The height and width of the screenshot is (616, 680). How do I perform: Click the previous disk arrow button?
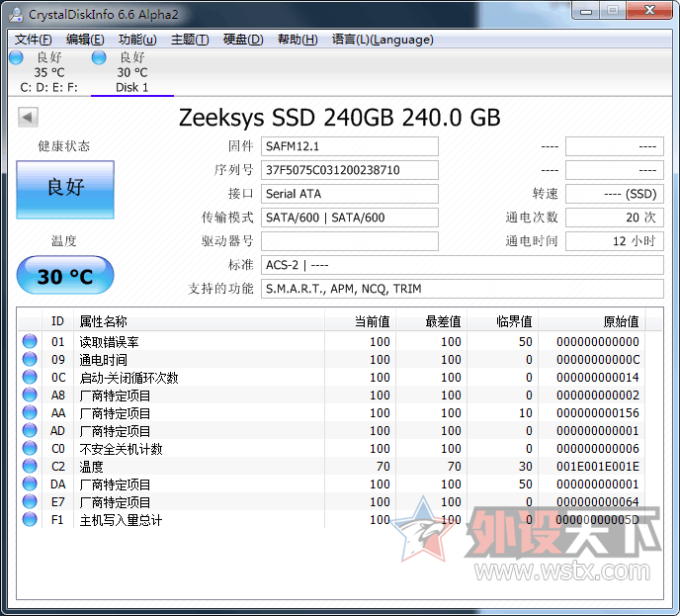coord(28,117)
